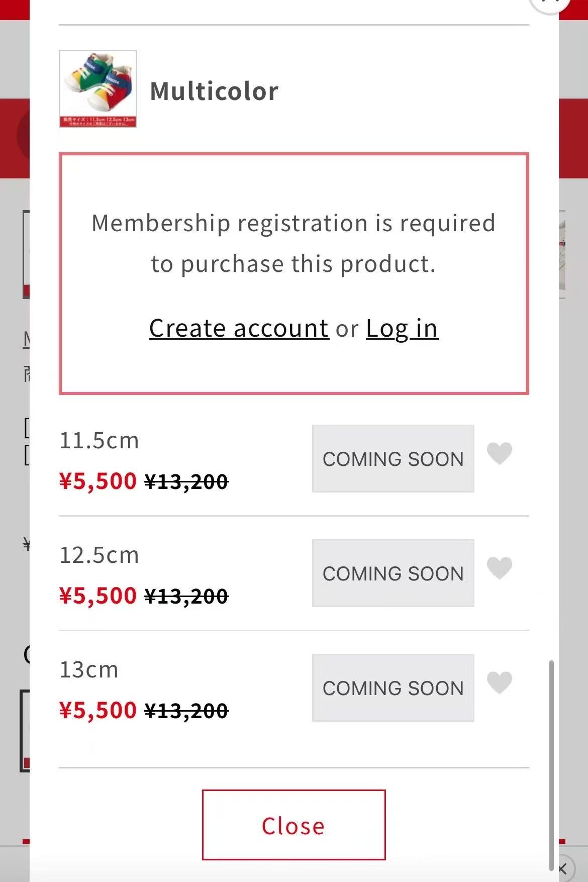Select the Multicolor color name label
Image resolution: width=588 pixels, height=882 pixels.
[x=214, y=91]
